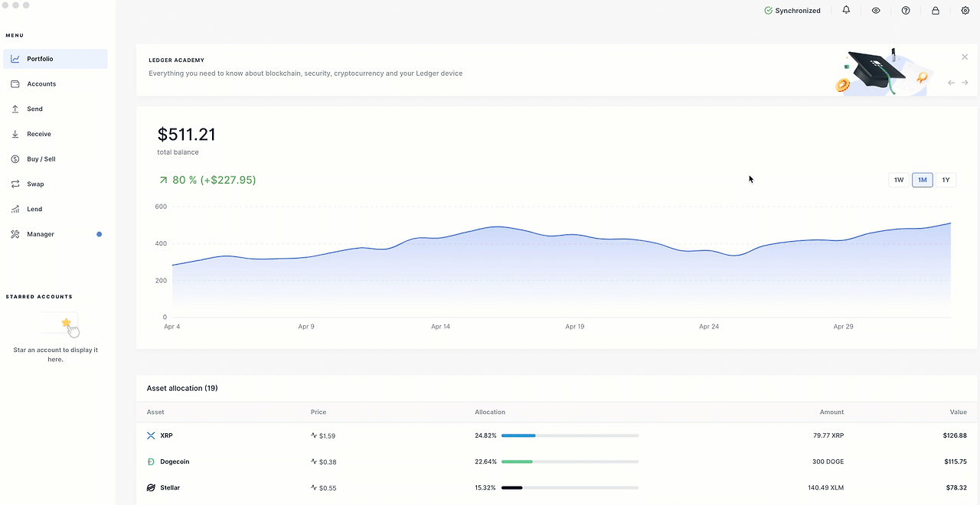This screenshot has height=505, width=980.
Task: Go to previous banner slide arrow
Action: [x=952, y=83]
